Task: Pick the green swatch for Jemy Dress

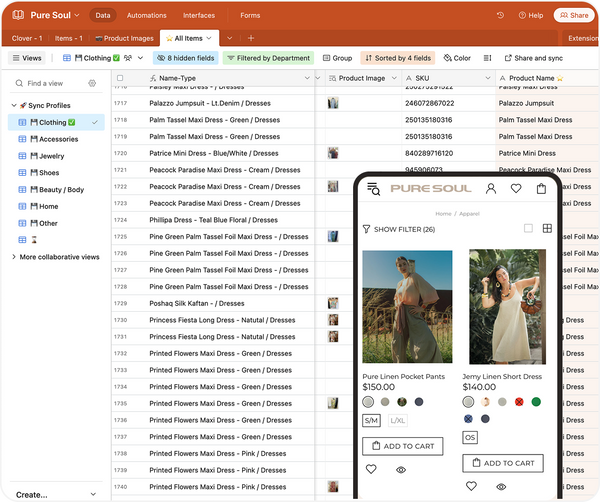Action: point(536,402)
